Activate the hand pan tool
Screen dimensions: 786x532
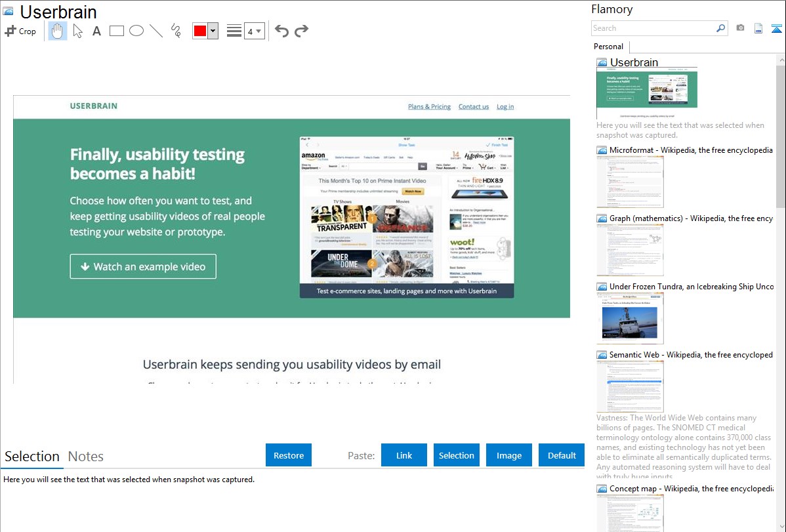57,31
